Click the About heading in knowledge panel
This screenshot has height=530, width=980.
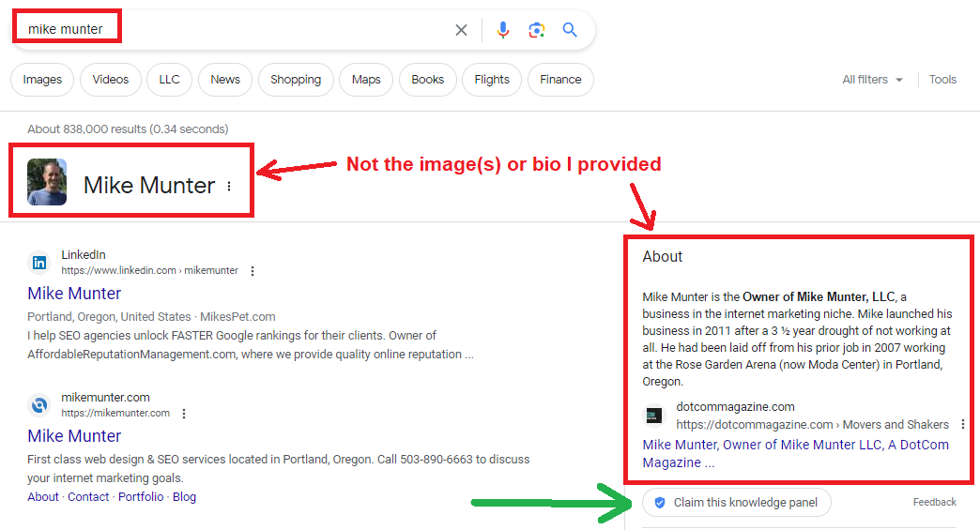pyautogui.click(x=663, y=257)
